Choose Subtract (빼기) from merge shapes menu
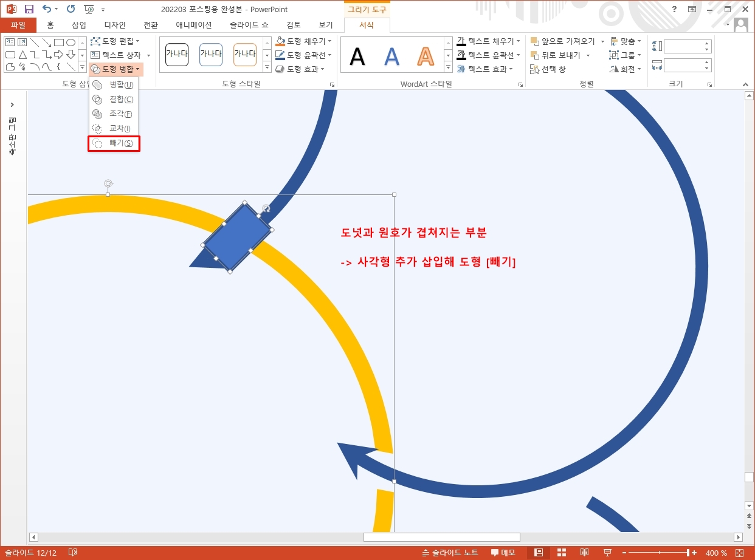Image resolution: width=755 pixels, height=560 pixels. click(x=114, y=143)
